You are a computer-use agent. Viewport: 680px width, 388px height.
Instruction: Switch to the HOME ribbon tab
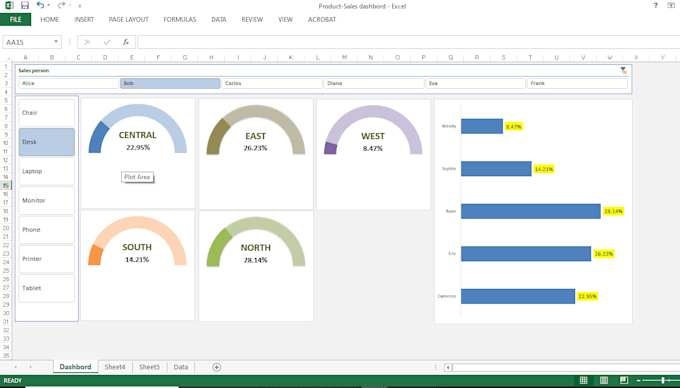(49, 20)
